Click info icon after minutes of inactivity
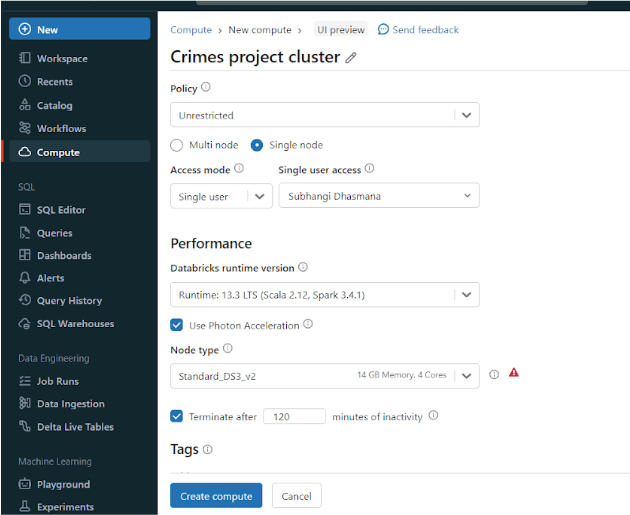The image size is (630, 515). point(434,415)
